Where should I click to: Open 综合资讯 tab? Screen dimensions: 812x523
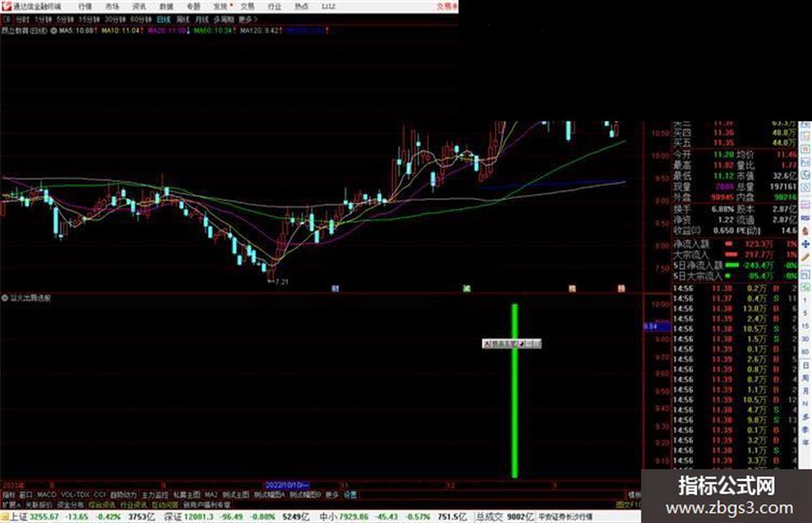tap(102, 504)
